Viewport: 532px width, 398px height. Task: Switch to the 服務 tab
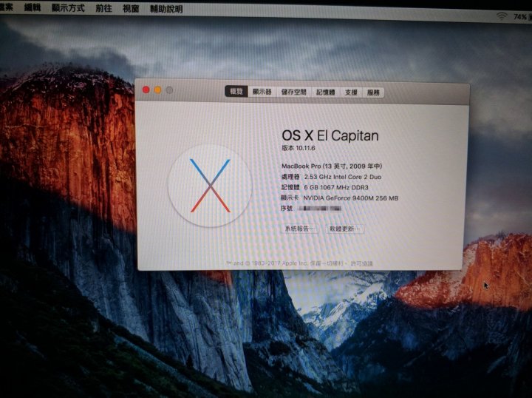[x=373, y=92]
